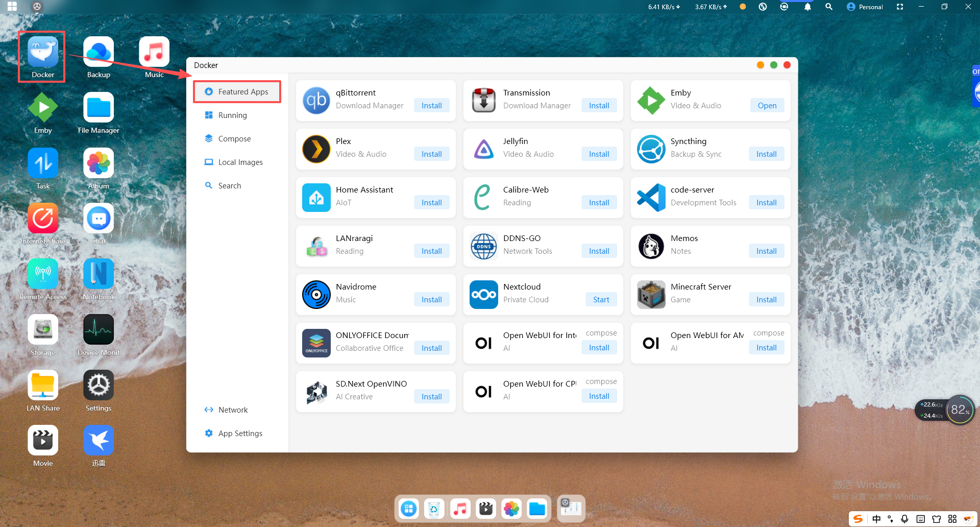
Task: Start the Nextcloud app
Action: pos(601,300)
